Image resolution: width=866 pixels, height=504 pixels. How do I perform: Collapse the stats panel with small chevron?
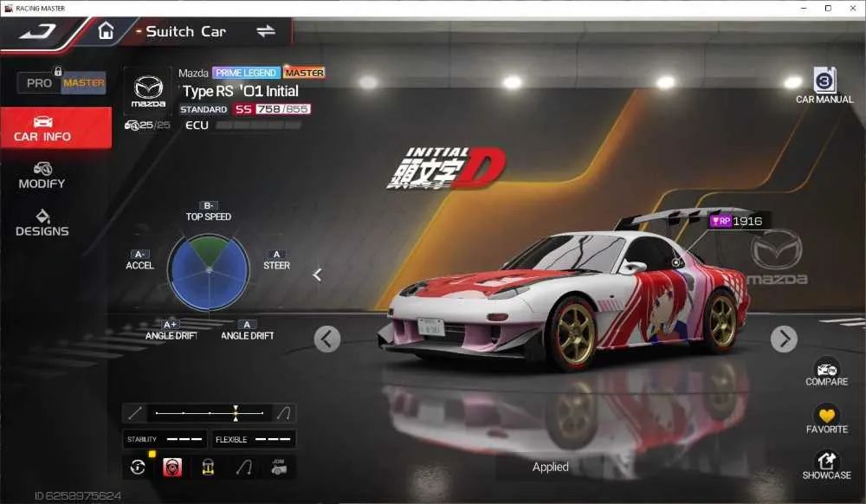pyautogui.click(x=317, y=275)
